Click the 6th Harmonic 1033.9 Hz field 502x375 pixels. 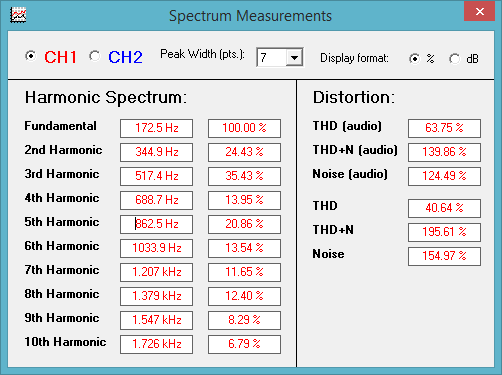click(156, 248)
